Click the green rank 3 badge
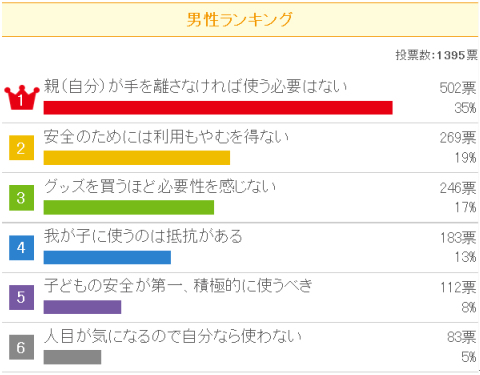 (21, 198)
